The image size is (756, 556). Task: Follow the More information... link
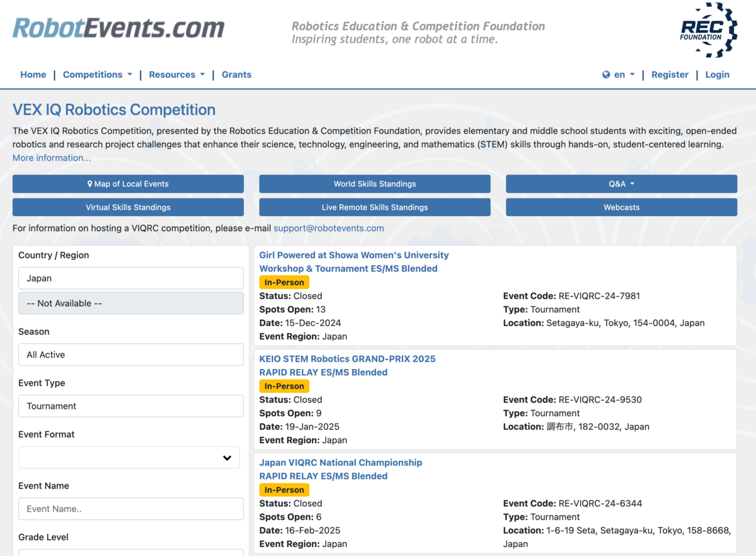(52, 157)
